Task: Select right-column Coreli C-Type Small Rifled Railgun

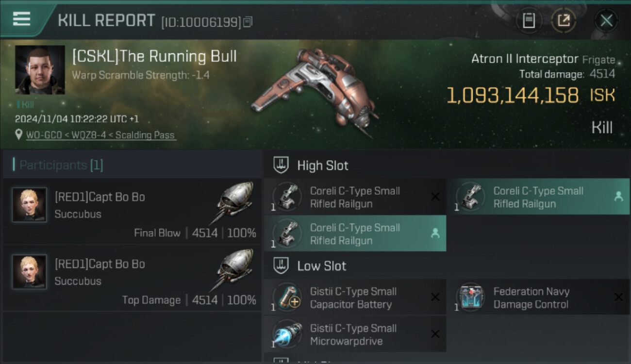Action: coord(538,197)
